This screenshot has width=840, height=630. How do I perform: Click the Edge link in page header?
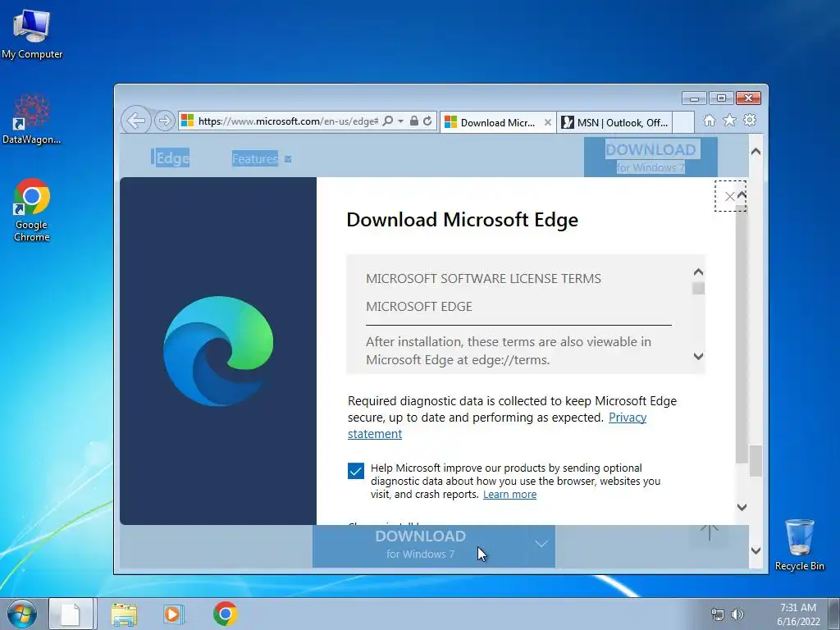point(172,158)
